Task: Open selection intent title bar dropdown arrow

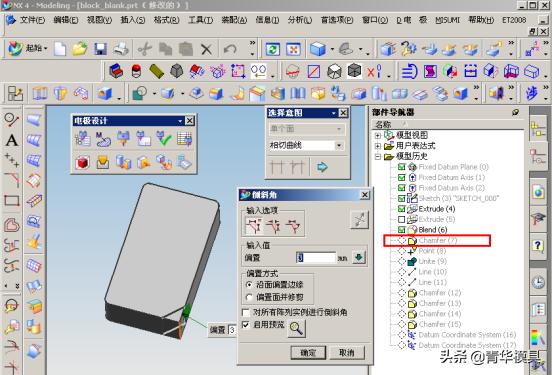Action: tap(333, 113)
